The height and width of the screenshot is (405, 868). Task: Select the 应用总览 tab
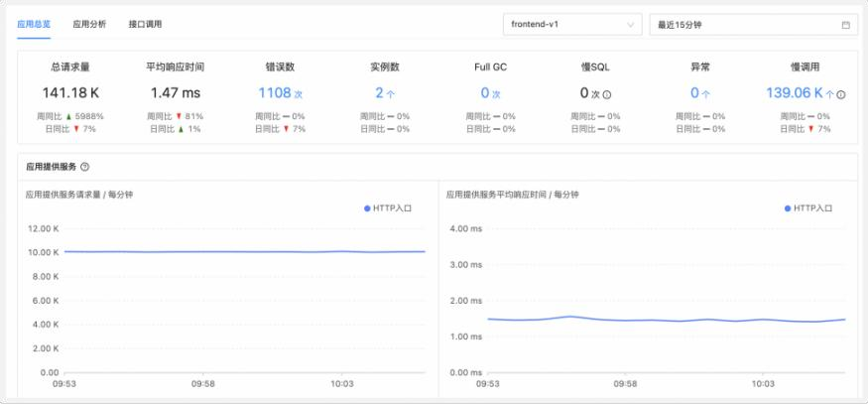34,23
